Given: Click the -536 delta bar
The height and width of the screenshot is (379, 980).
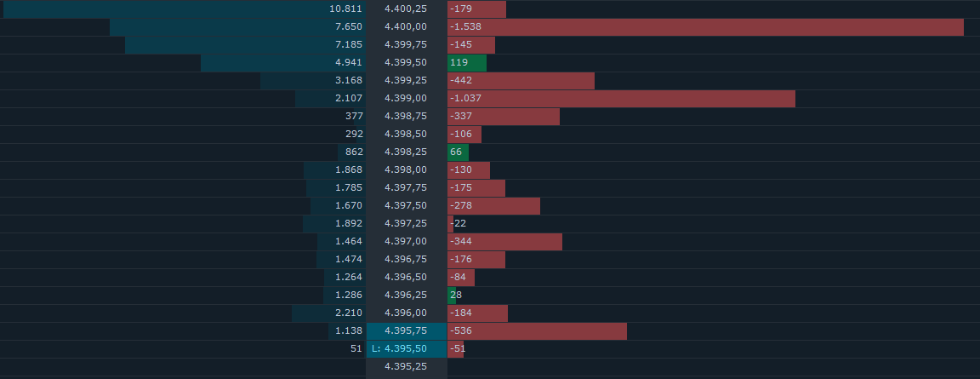Looking at the screenshot, I should click(537, 330).
